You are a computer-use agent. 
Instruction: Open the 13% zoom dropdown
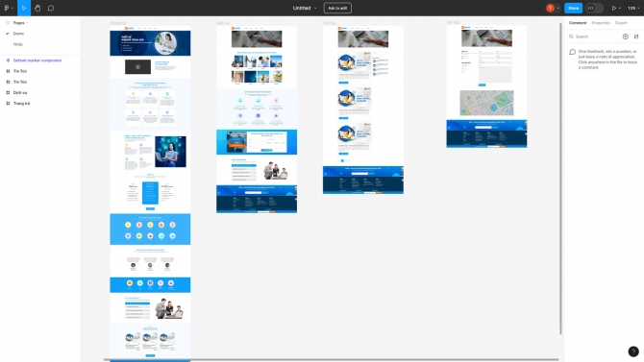[x=632, y=8]
